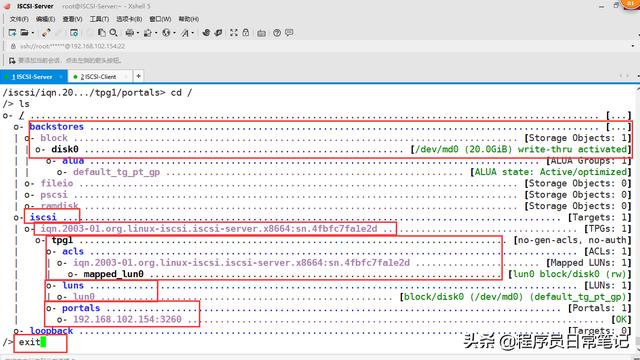The width and height of the screenshot is (640, 360).
Task: Minimize the Xshell window
Action: [x=602, y=6]
